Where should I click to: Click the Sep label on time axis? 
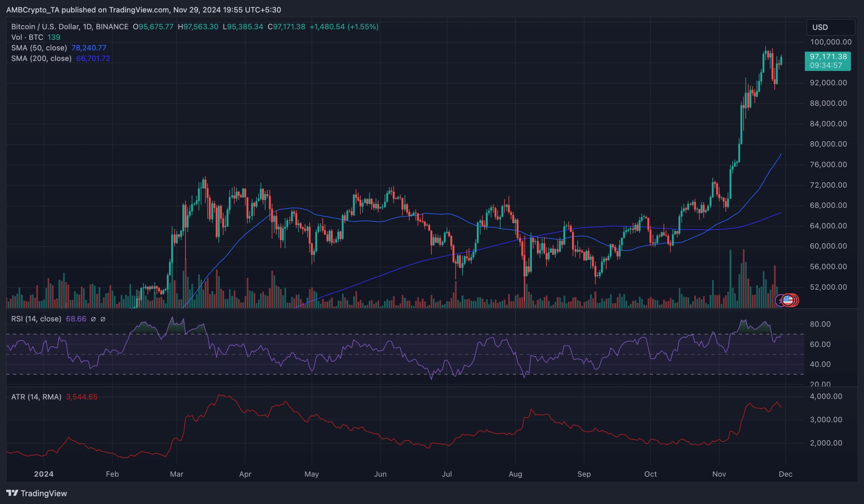click(x=584, y=474)
